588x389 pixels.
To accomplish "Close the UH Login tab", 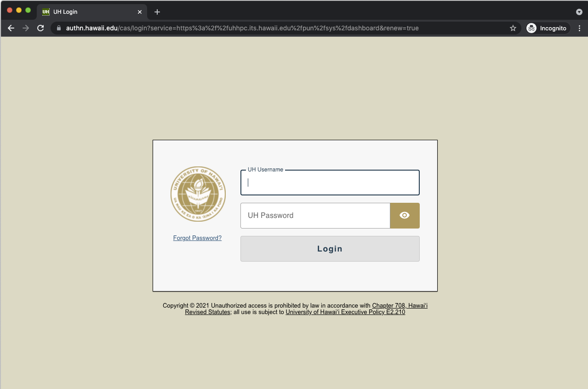I will (x=140, y=12).
